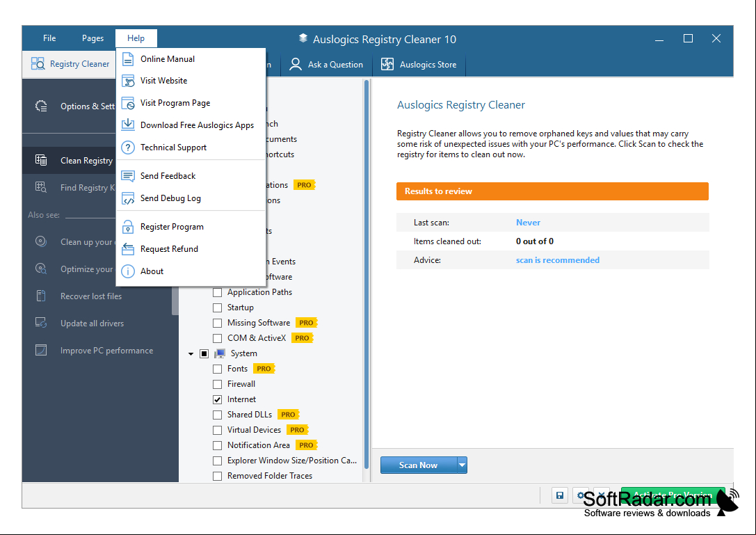Open the File menu
Image resolution: width=756 pixels, height=535 pixels.
click(49, 38)
